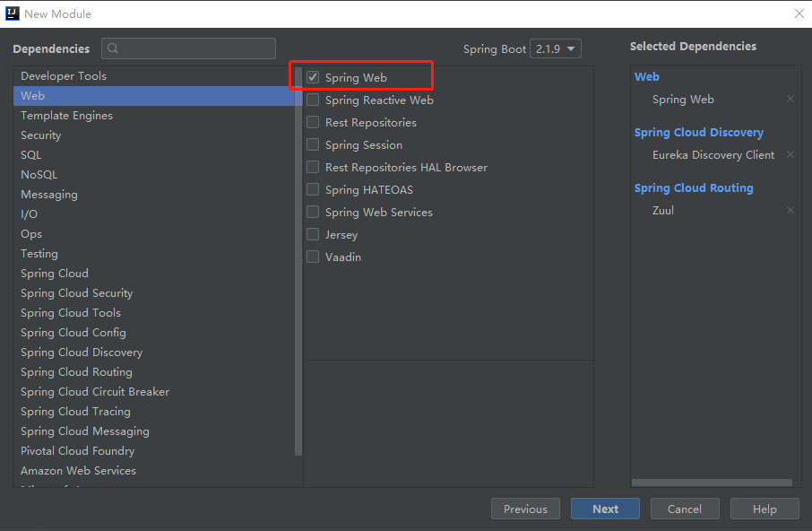Viewport: 812px width, 531px height.
Task: Enable the Spring Reactive Web checkbox
Action: [313, 100]
